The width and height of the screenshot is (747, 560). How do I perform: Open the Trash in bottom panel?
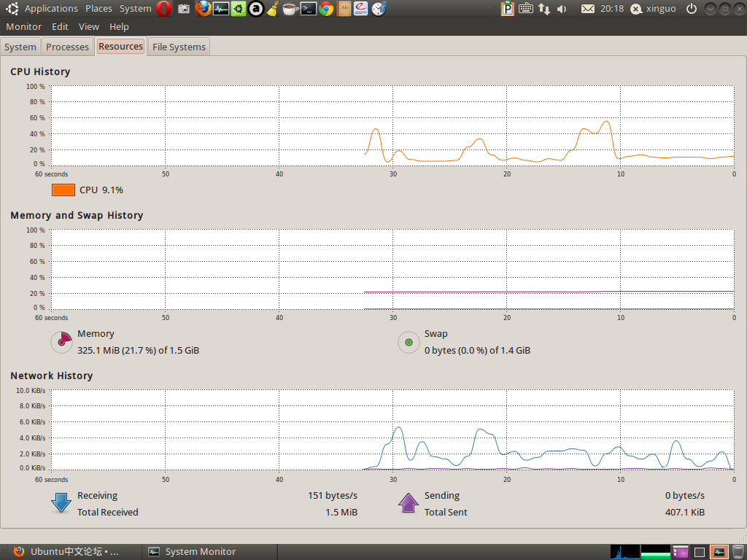738,551
